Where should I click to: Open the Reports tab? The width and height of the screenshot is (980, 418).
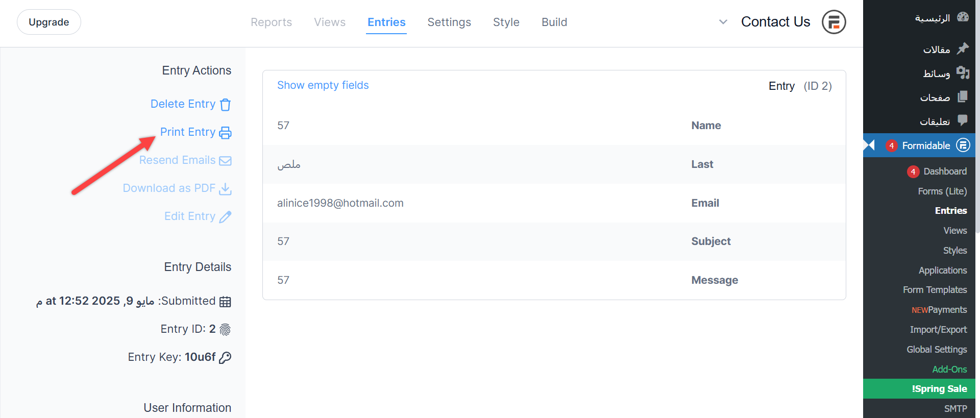(271, 22)
